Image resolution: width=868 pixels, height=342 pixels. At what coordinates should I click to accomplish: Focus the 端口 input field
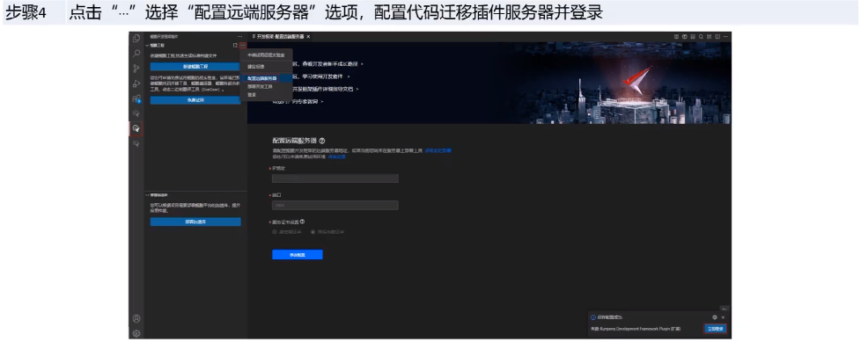[335, 205]
